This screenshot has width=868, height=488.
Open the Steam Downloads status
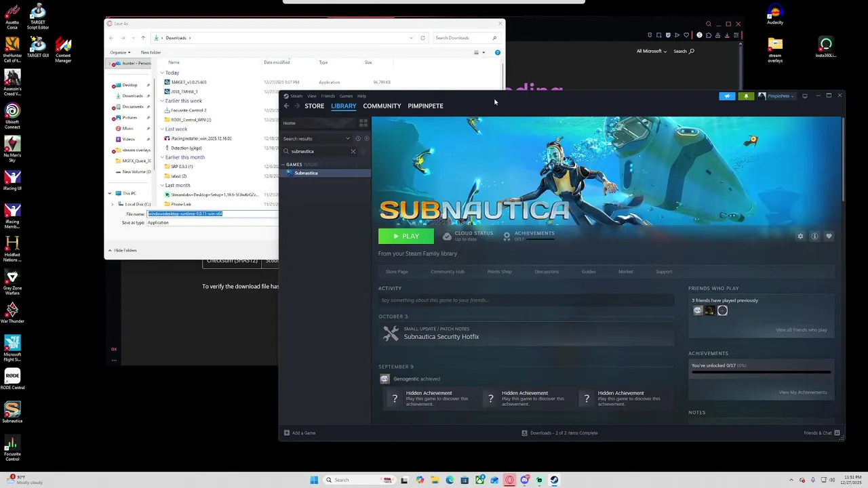[560, 433]
